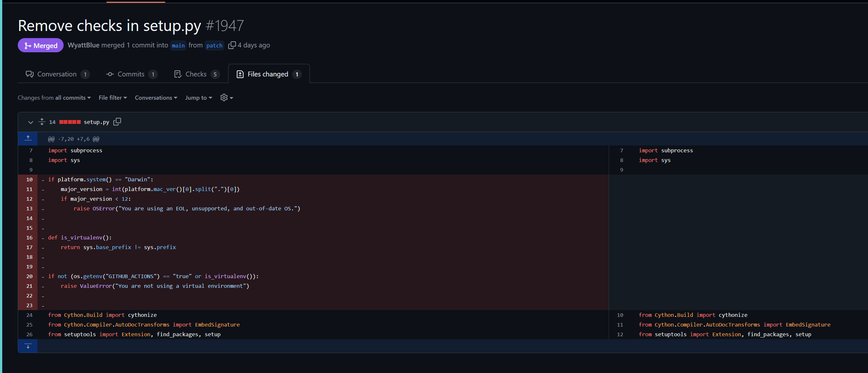Expand diff lines downward

(x=28, y=346)
